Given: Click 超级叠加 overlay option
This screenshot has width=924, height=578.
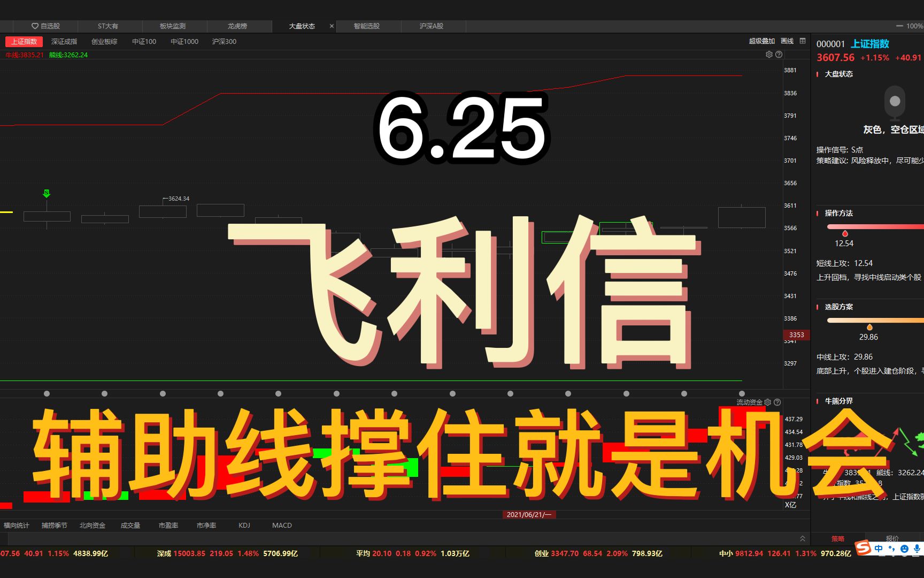Looking at the screenshot, I should [x=761, y=41].
